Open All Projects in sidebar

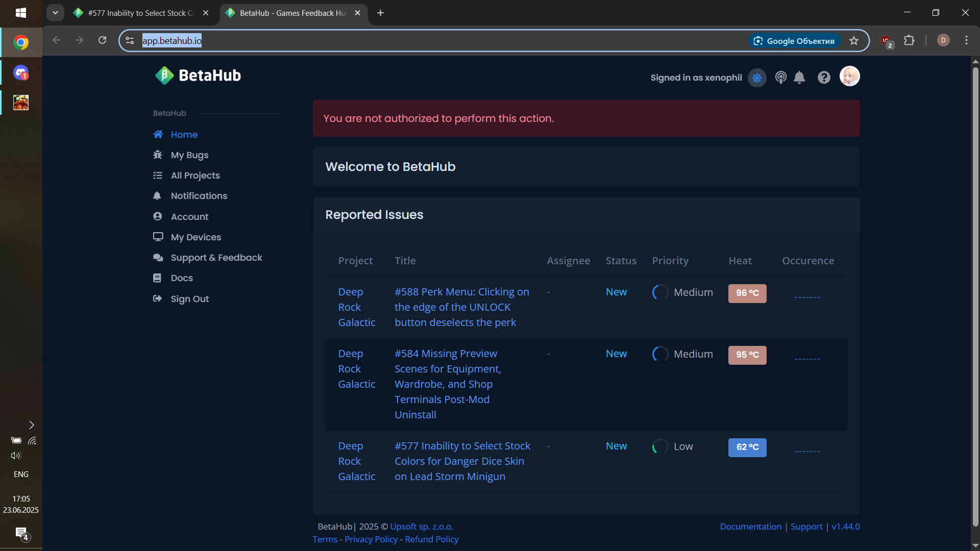point(195,176)
